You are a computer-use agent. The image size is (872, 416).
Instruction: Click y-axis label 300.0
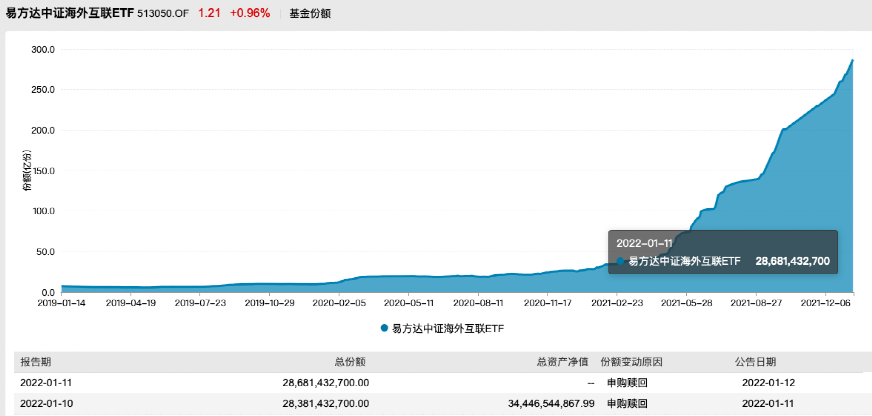43,49
